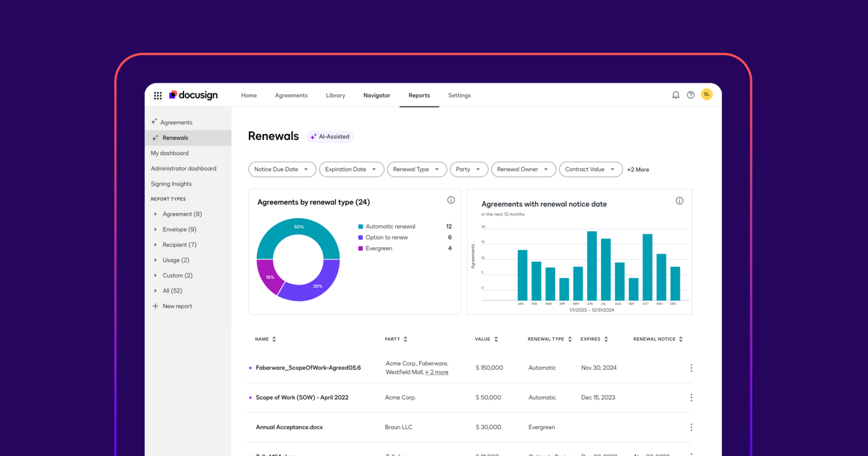Open the Contract Value filter dropdown

[x=591, y=169]
